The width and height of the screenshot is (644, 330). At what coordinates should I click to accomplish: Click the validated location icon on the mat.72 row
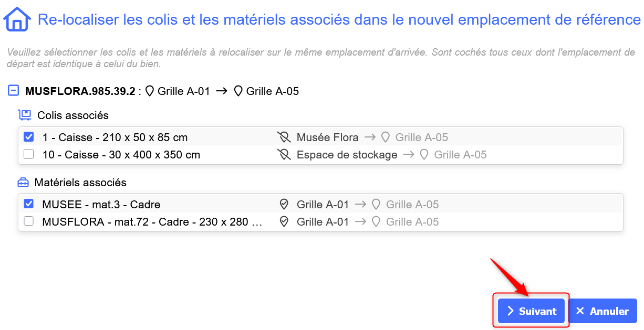coord(284,222)
